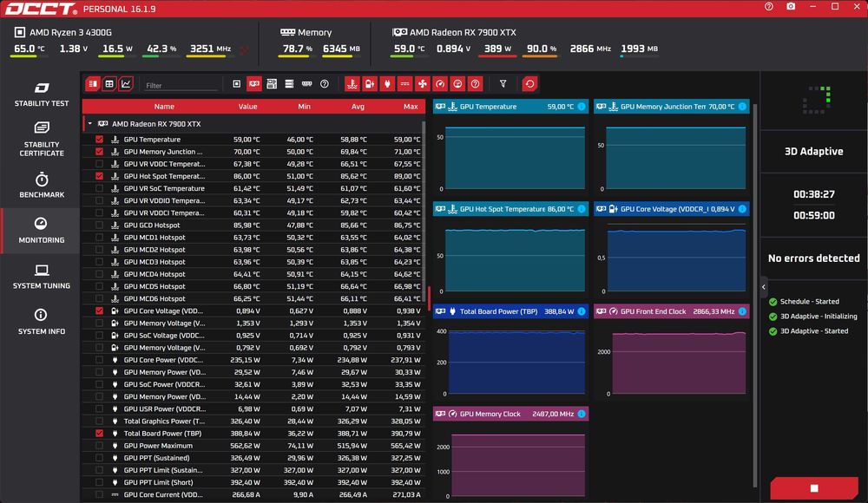Sort by Max column header
This screenshot has width=868, height=503.
pos(411,107)
